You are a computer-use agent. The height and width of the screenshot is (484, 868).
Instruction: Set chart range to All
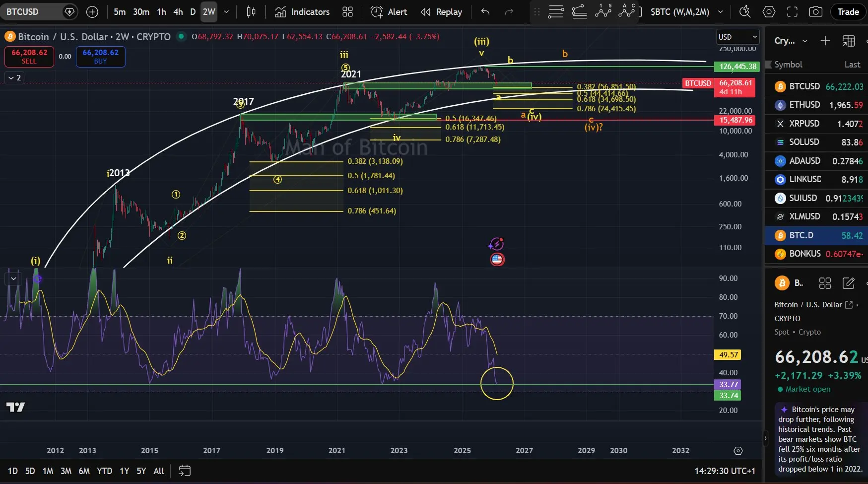(x=158, y=471)
